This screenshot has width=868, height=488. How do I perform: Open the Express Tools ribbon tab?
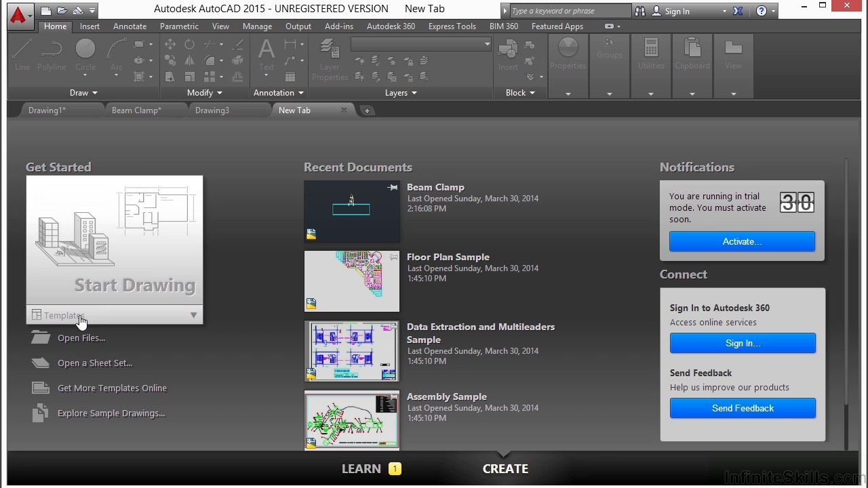pos(452,26)
